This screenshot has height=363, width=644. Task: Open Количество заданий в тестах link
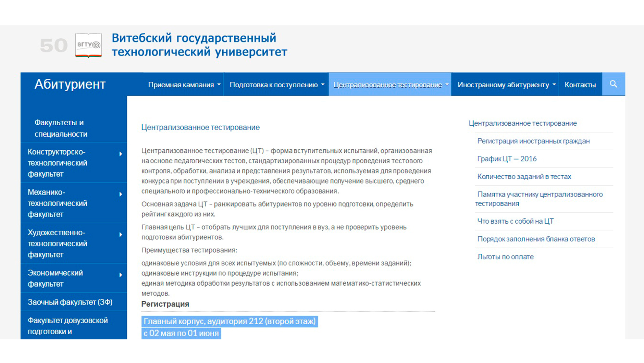pyautogui.click(x=524, y=177)
